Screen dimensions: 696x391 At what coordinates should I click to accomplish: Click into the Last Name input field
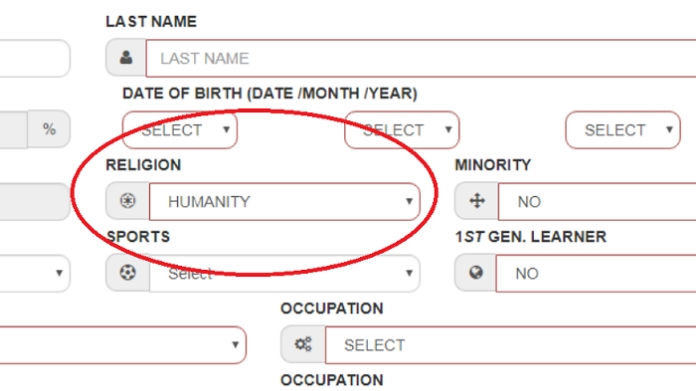click(421, 58)
